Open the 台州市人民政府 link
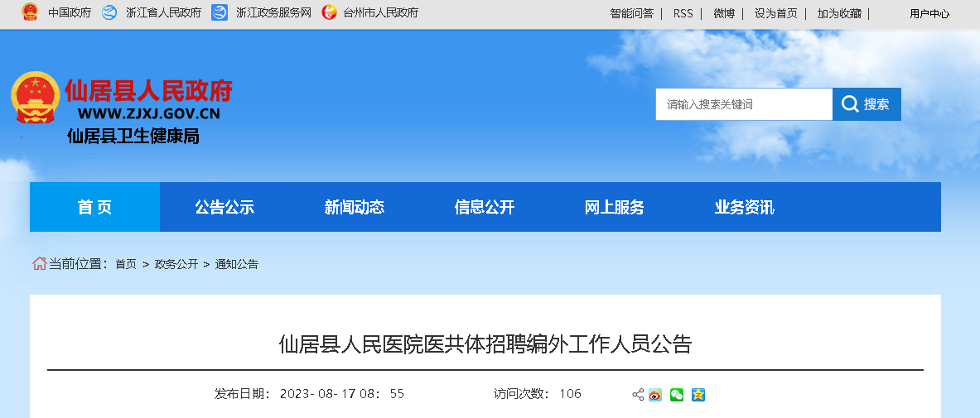980x418 pixels. [x=380, y=13]
